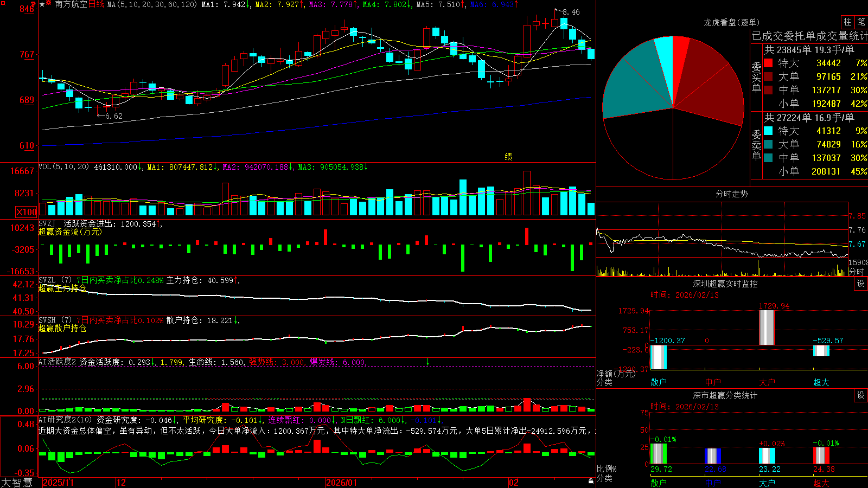Click the red 超大 24.38 bar in 分类统计

(x=821, y=455)
